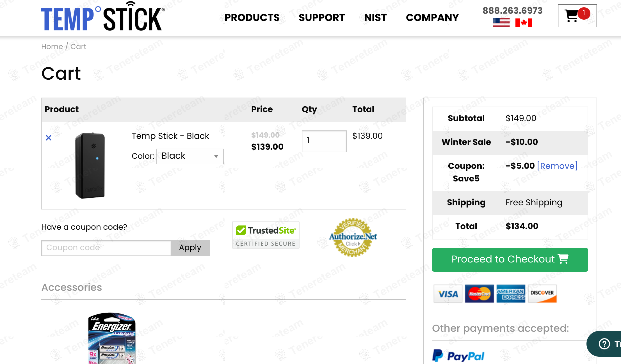
Task: Click inside the quantity input field
Action: coord(324,141)
